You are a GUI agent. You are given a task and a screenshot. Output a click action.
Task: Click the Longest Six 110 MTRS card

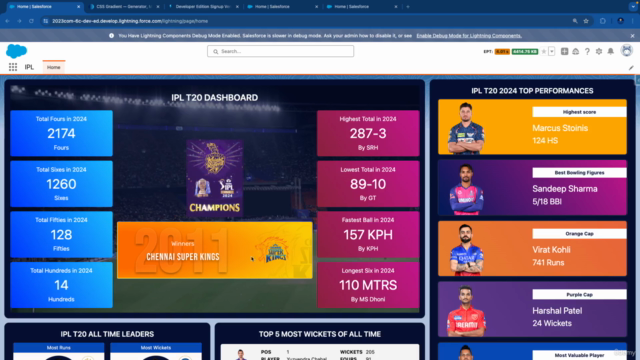368,285
